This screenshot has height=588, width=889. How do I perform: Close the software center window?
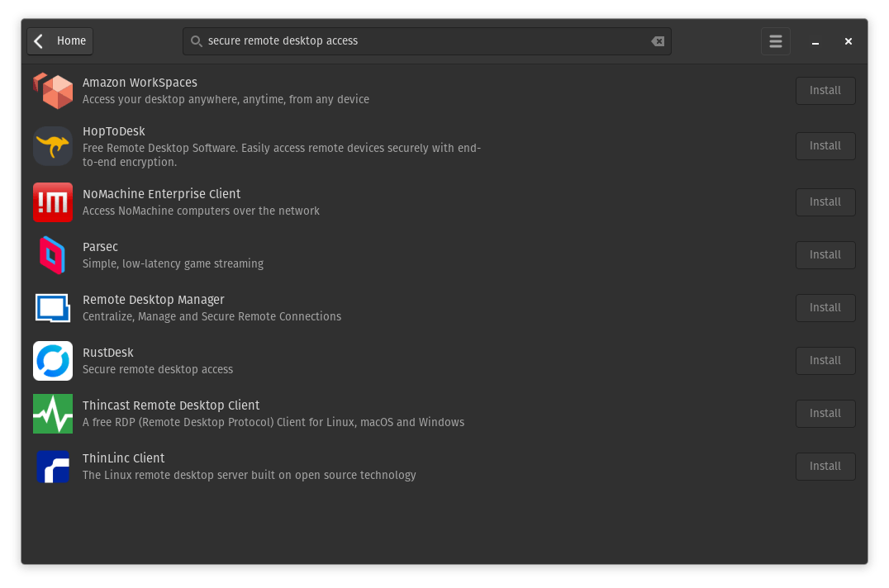point(849,41)
